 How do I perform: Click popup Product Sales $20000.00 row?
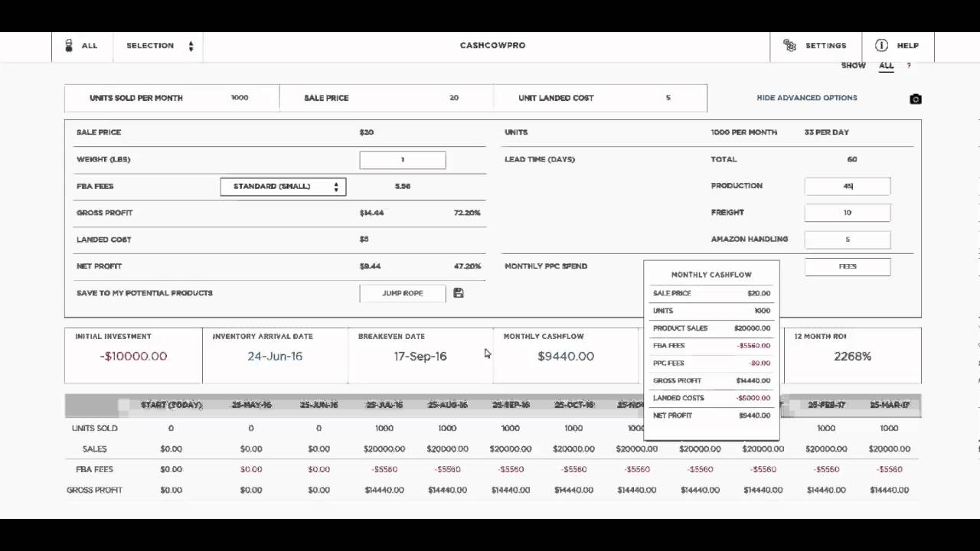(x=711, y=328)
